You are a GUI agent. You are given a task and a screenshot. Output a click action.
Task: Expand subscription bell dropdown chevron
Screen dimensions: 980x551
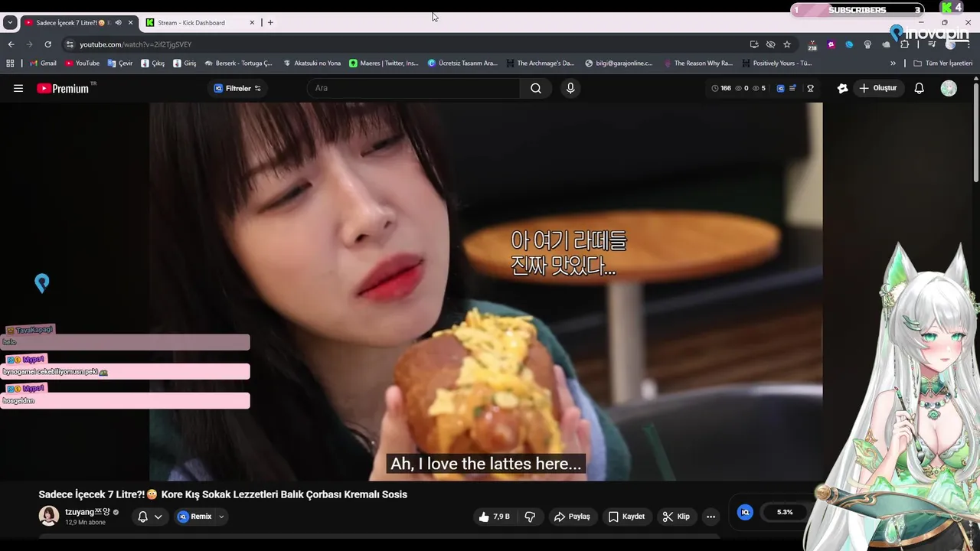coord(158,517)
